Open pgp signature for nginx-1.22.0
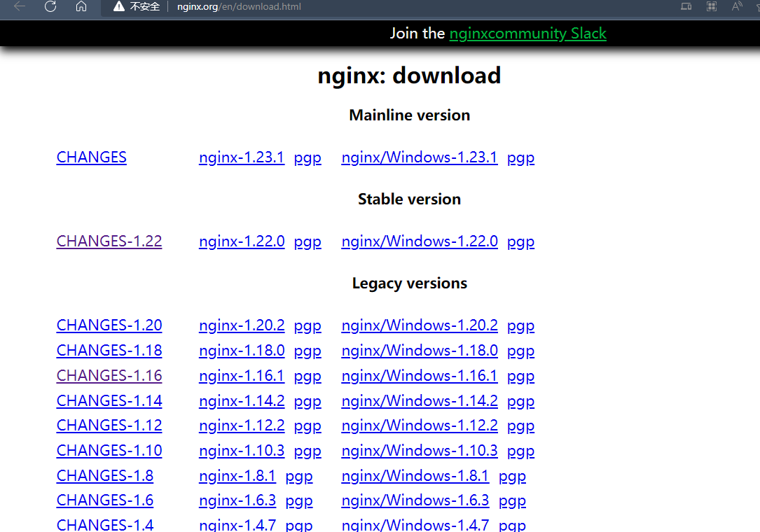This screenshot has height=532, width=760. [x=308, y=242]
